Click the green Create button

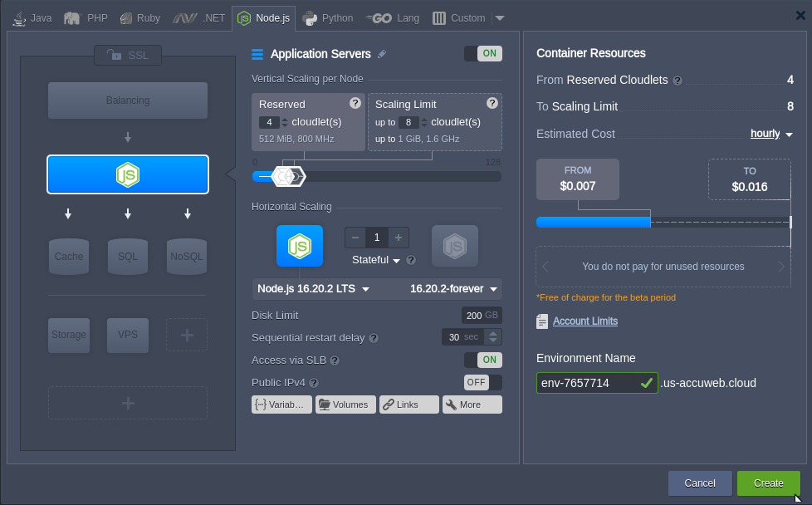click(768, 483)
